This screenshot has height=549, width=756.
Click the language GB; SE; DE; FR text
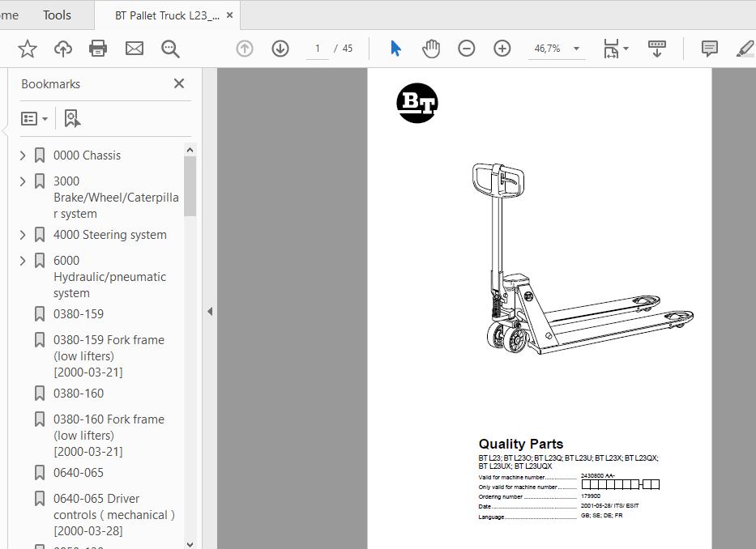click(x=602, y=515)
